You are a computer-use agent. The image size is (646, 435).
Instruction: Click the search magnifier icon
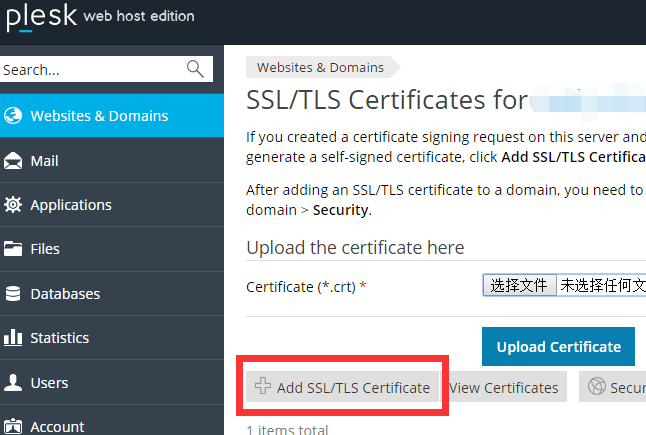[x=195, y=69]
